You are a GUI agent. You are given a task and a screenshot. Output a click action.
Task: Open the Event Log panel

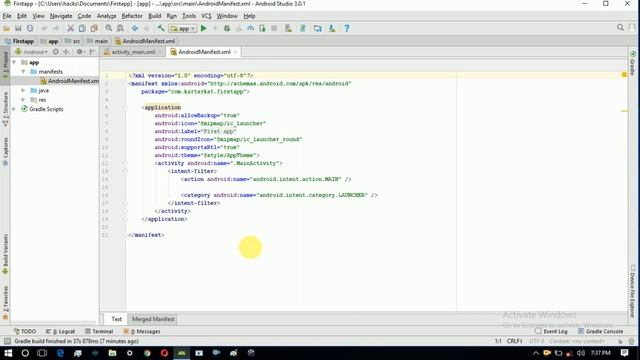pyautogui.click(x=551, y=331)
